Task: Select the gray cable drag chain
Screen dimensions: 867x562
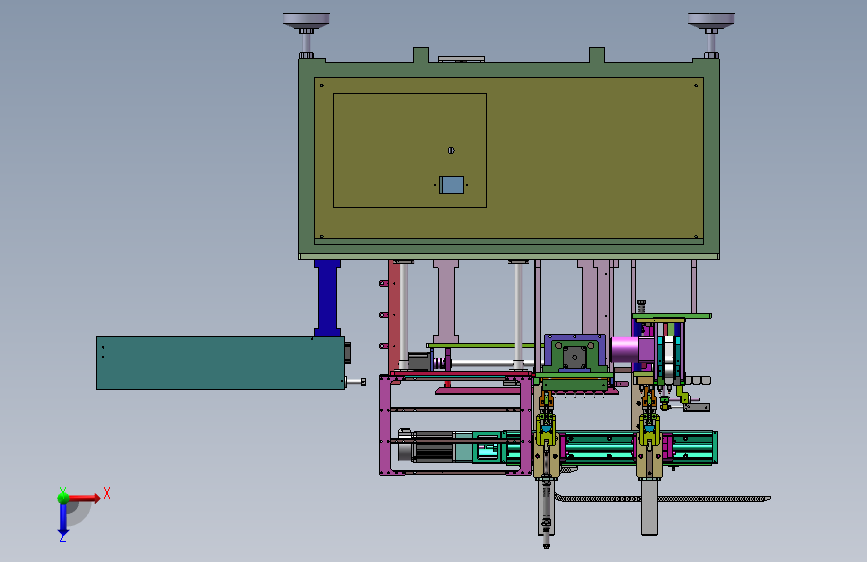Action: [662, 499]
